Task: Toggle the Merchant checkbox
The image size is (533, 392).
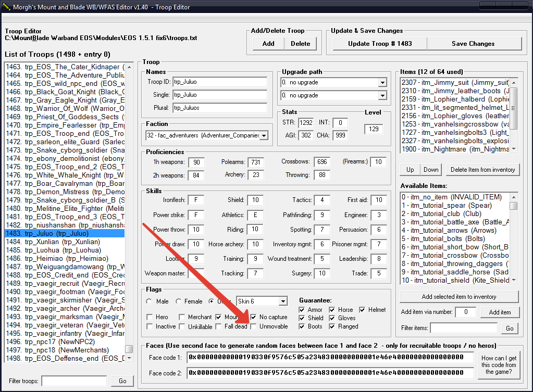Action: pos(182,317)
